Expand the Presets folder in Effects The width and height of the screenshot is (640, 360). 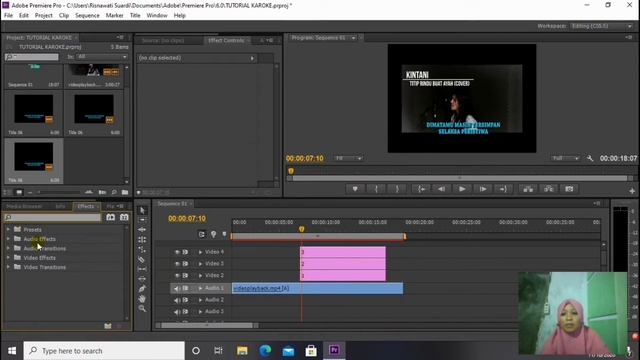(8, 229)
